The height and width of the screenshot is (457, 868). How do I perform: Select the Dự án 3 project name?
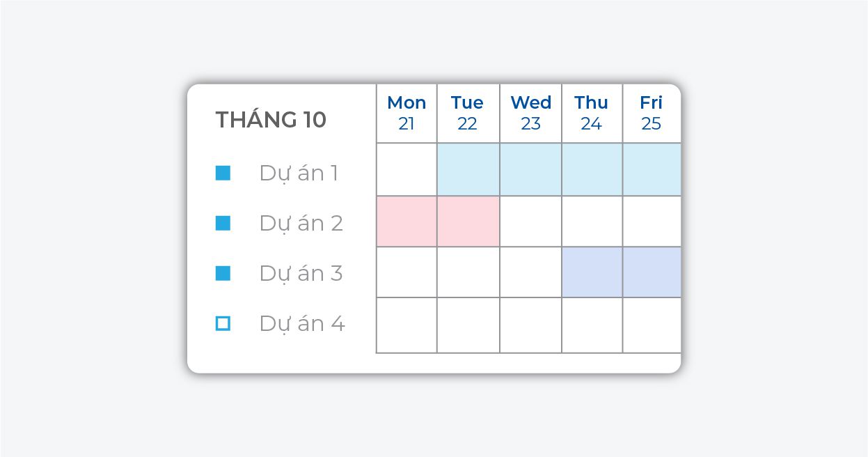pos(301,273)
